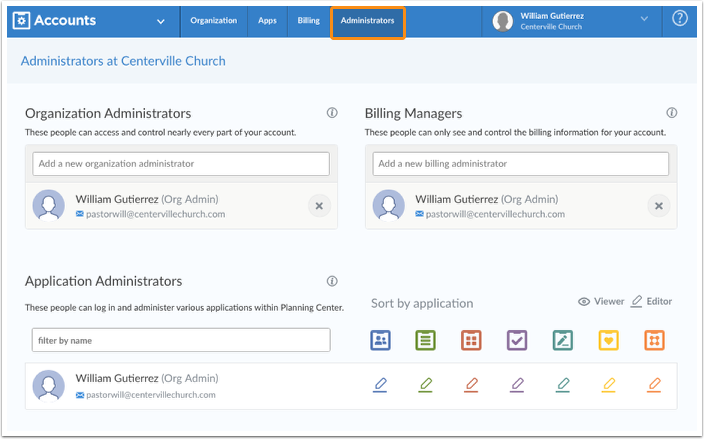The width and height of the screenshot is (704, 439).
Task: Sort by the orange squares app icon
Action: [x=654, y=340]
